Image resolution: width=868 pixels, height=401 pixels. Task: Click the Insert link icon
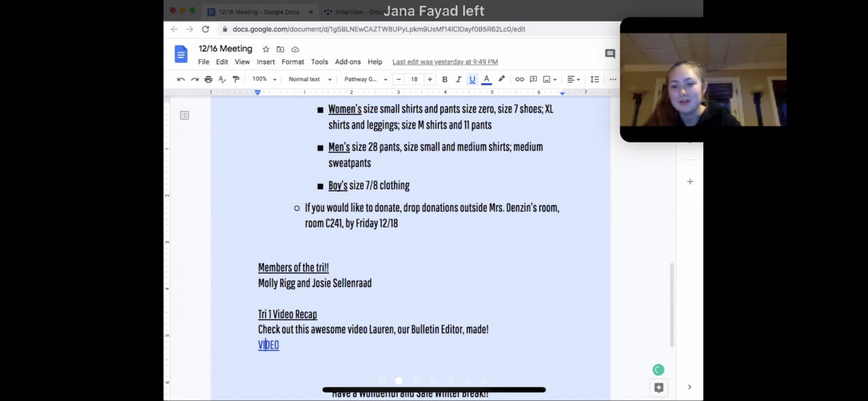coord(519,79)
